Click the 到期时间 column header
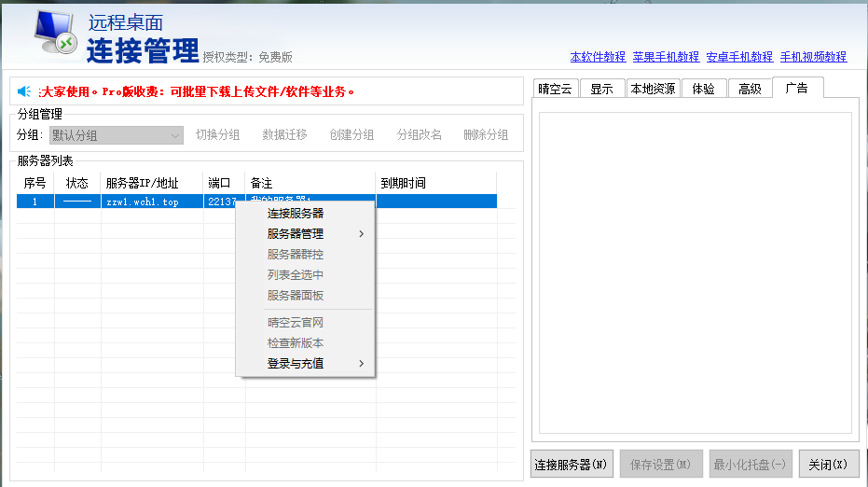 (404, 184)
